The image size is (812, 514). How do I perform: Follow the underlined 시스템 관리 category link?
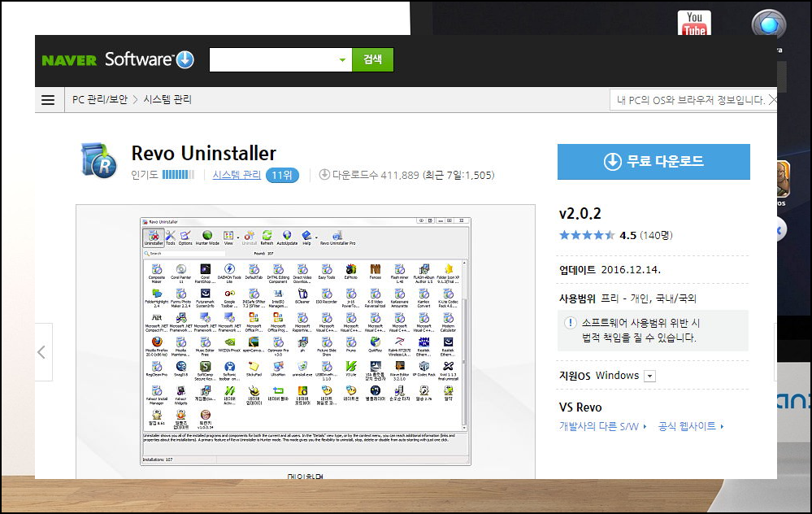237,175
